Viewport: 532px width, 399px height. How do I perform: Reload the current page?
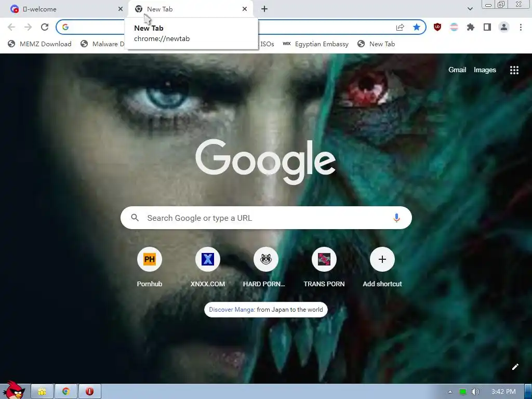click(x=45, y=27)
